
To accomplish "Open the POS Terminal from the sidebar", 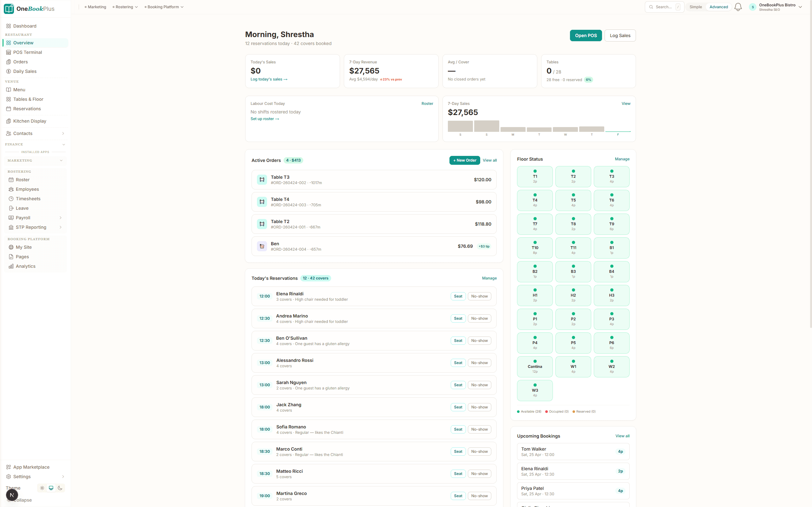I will pos(28,52).
